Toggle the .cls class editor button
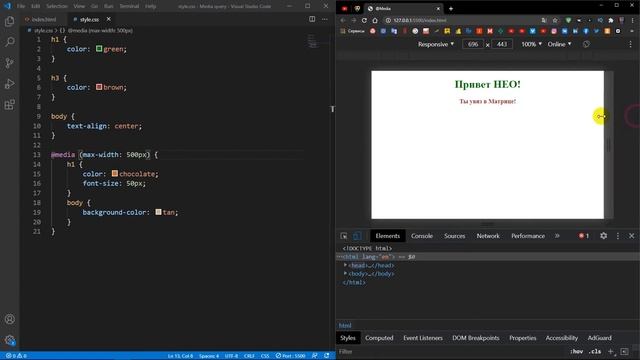This screenshot has height=360, width=640. 595,351
